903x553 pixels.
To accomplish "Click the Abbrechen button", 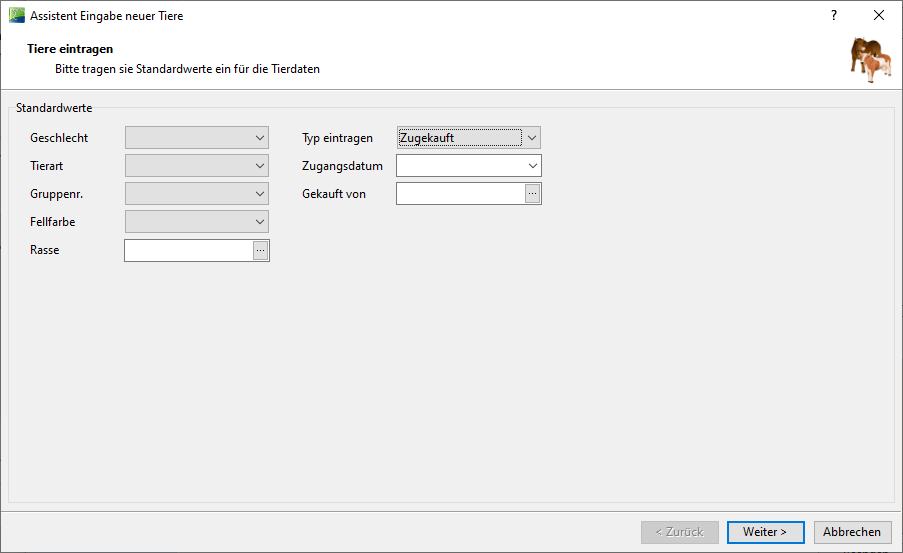I will point(853,532).
